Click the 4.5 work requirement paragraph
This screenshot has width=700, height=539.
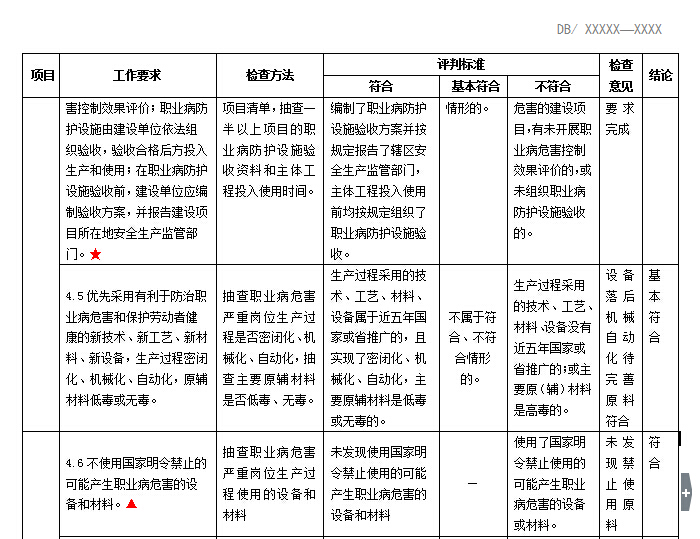(x=137, y=347)
